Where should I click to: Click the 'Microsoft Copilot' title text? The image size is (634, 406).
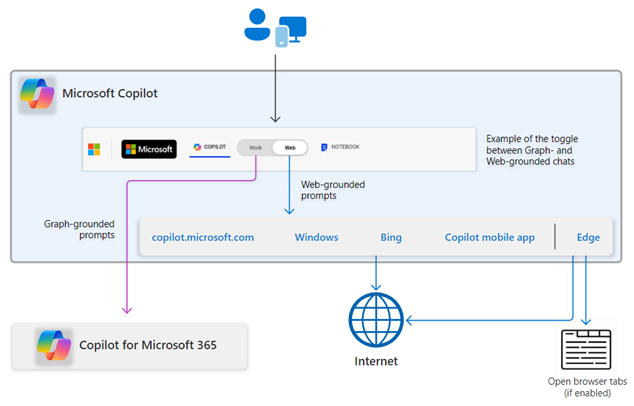pos(110,93)
